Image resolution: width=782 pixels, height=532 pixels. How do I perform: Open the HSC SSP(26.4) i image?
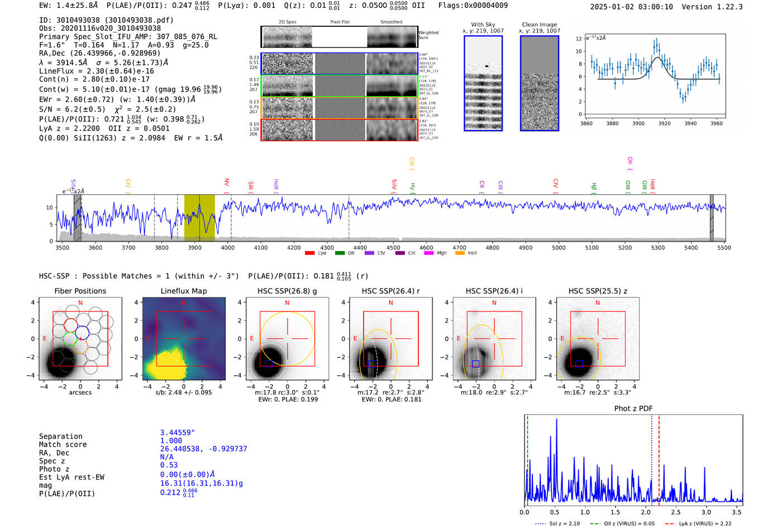[x=494, y=339]
